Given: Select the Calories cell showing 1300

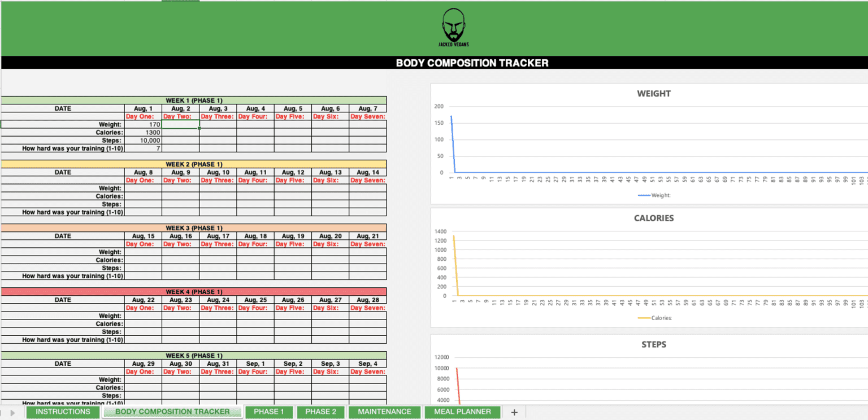Looking at the screenshot, I should [x=144, y=132].
